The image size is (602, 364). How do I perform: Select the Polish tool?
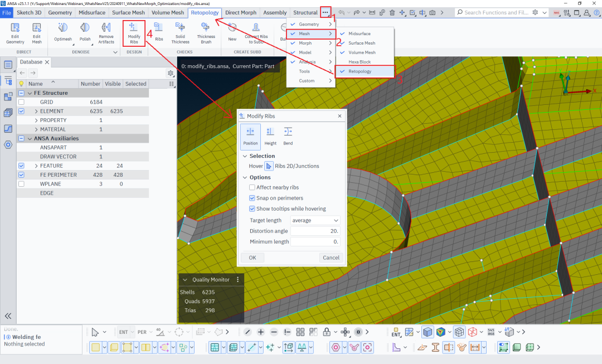(x=85, y=32)
